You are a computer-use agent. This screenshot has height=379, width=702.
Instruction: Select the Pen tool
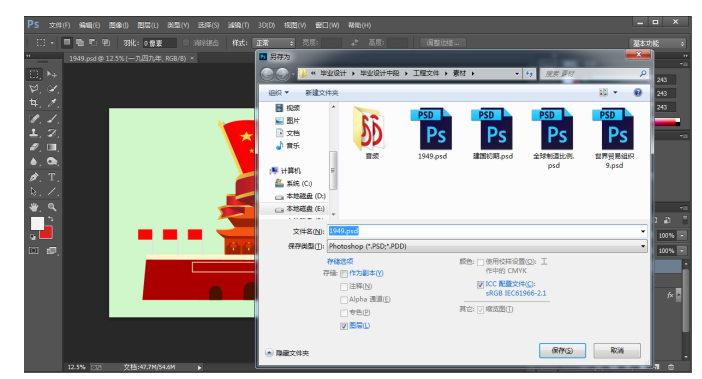tap(34, 177)
